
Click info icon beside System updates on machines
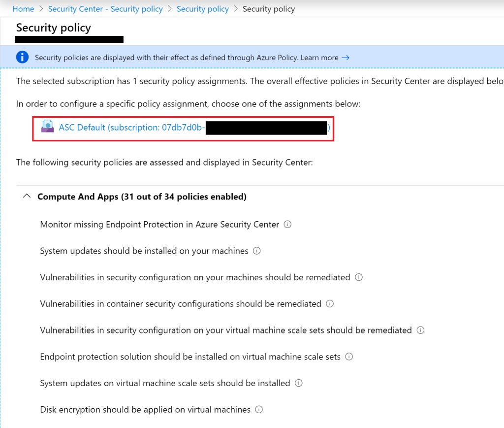coord(256,251)
